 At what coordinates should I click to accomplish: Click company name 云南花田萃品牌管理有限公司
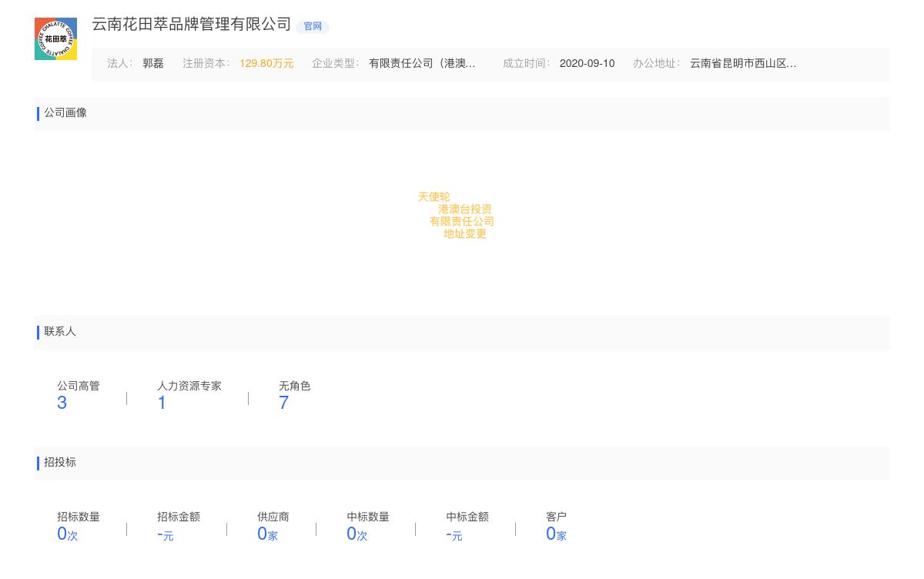pyautogui.click(x=191, y=25)
